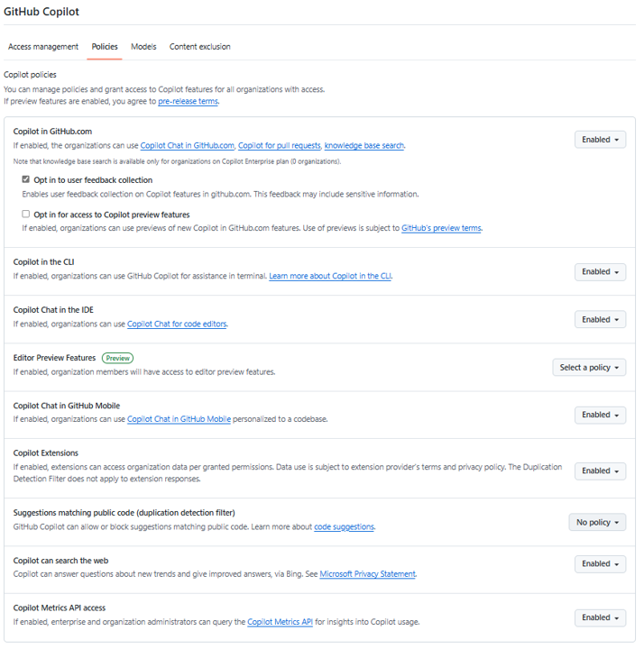Change the Copilot Chat in GitHub Mobile policy

click(x=600, y=416)
